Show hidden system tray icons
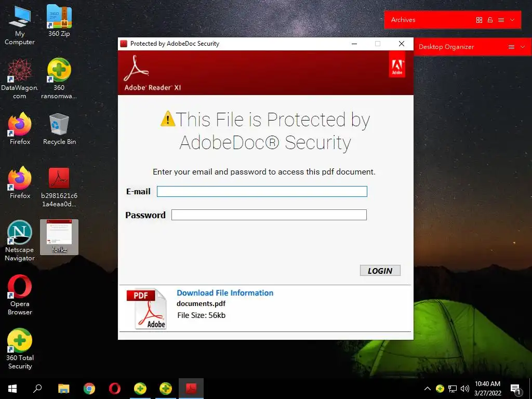532x399 pixels. pos(428,389)
